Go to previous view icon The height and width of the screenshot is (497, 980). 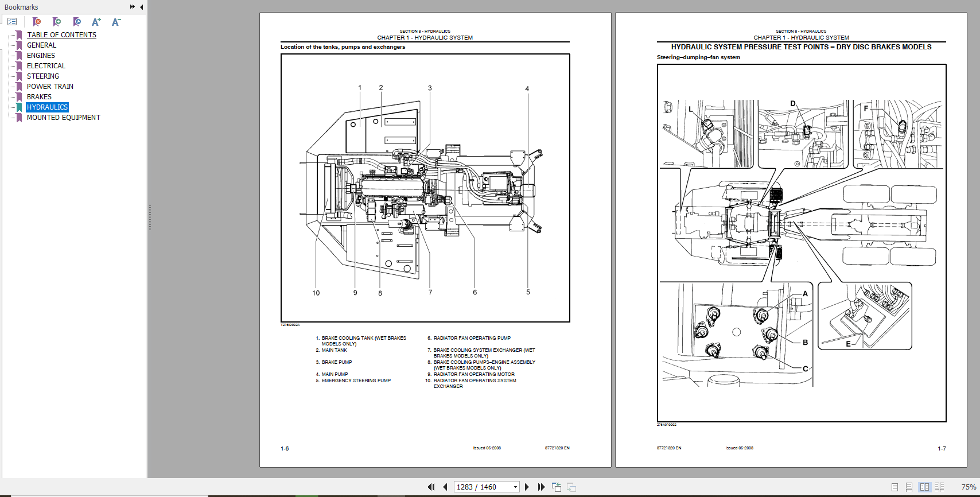(x=556, y=487)
